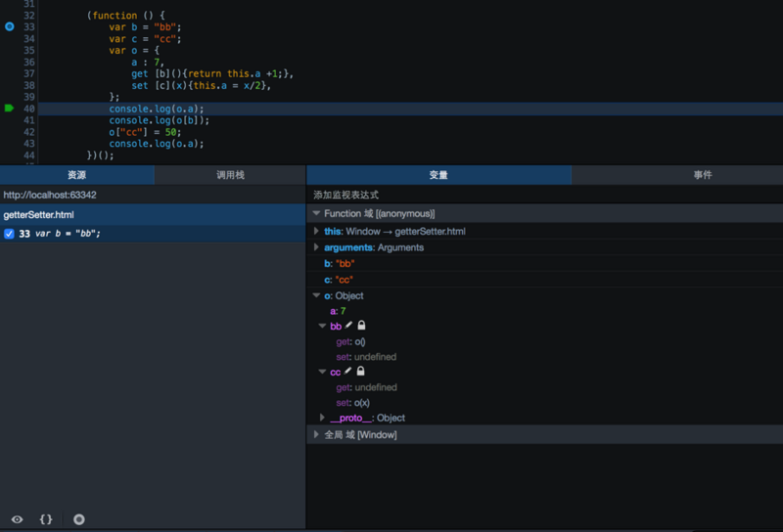Screen dimensions: 783x532
Task: Click the curly braces pretty-print icon
Action: point(46,519)
